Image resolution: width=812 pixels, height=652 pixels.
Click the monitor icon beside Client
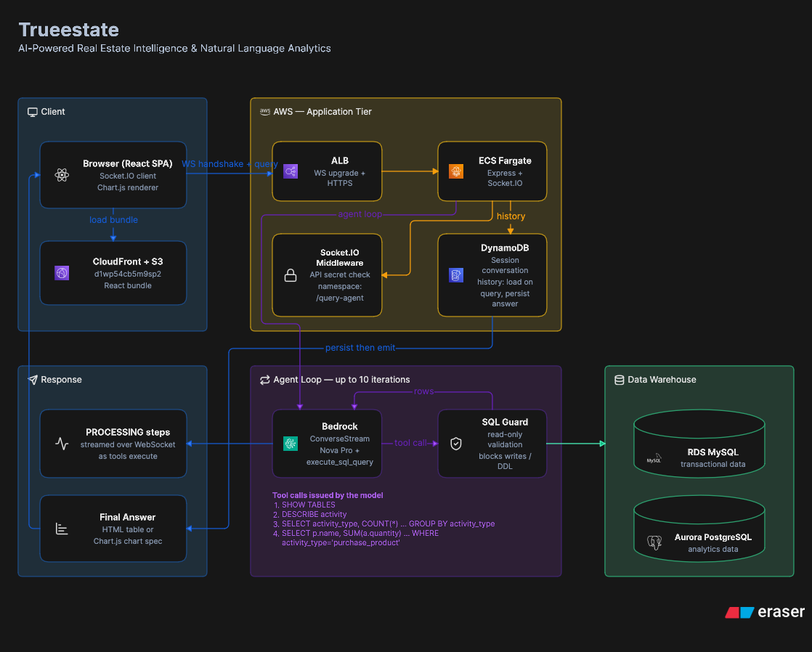pyautogui.click(x=33, y=112)
